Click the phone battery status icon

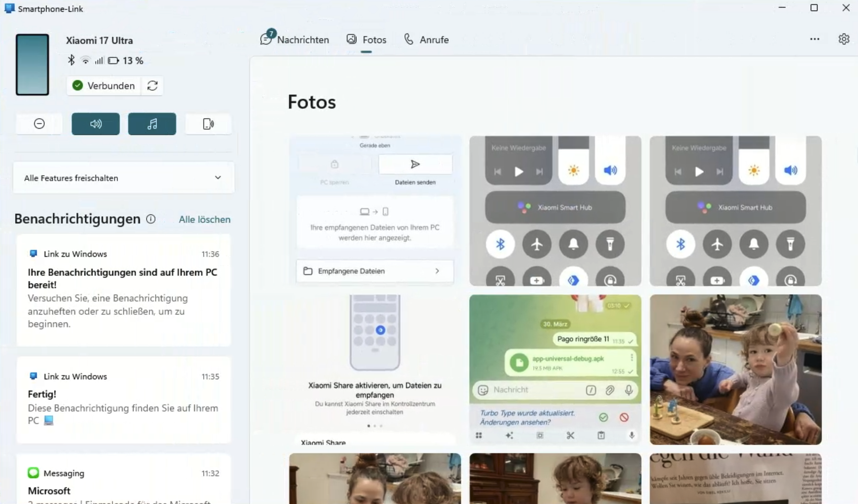(x=113, y=61)
